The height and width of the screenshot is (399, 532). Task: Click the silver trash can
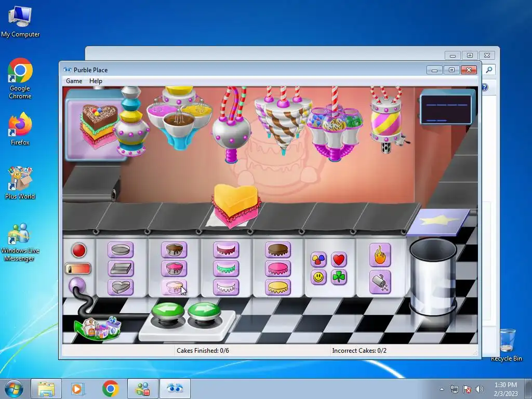tap(433, 276)
